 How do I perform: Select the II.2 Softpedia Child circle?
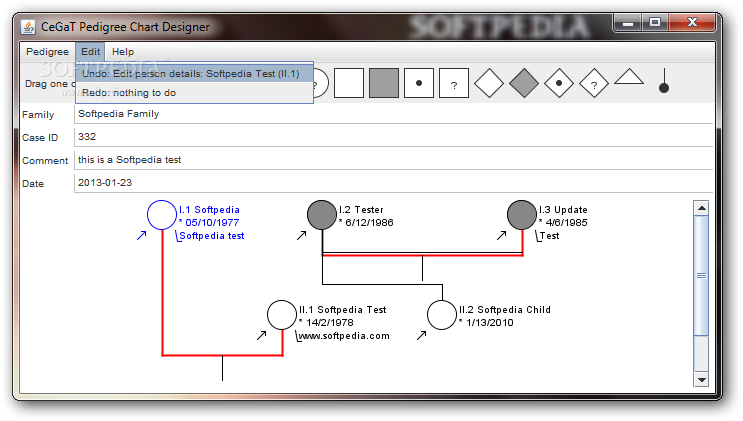click(x=442, y=315)
